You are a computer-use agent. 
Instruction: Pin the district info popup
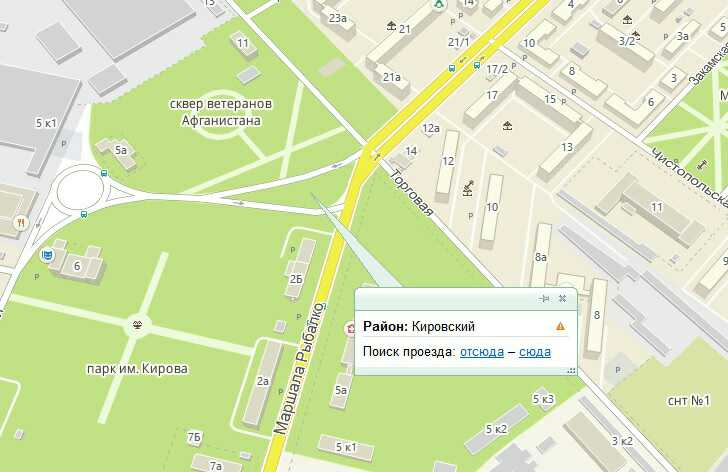tap(544, 298)
